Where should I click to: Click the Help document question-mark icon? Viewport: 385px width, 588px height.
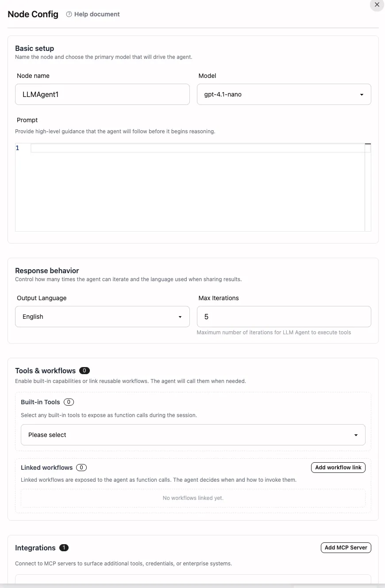tap(69, 14)
